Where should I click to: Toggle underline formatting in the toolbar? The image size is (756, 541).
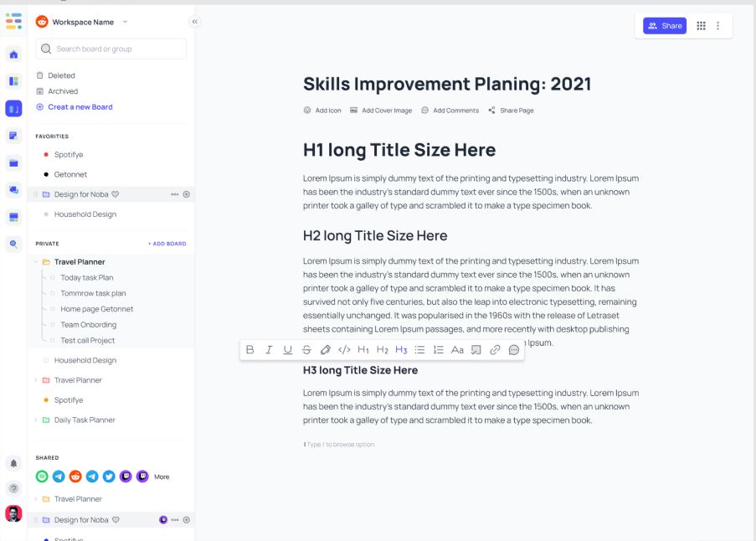pos(287,349)
